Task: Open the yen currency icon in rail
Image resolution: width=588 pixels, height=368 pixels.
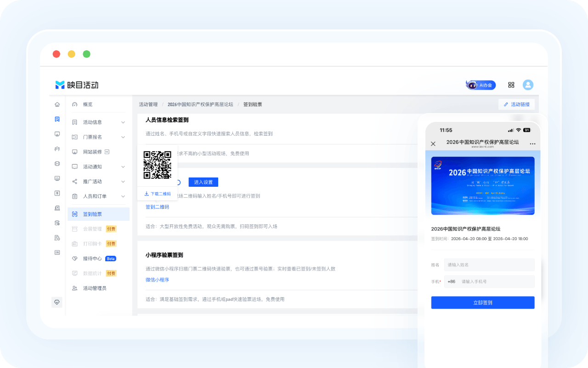Action: coord(57,193)
